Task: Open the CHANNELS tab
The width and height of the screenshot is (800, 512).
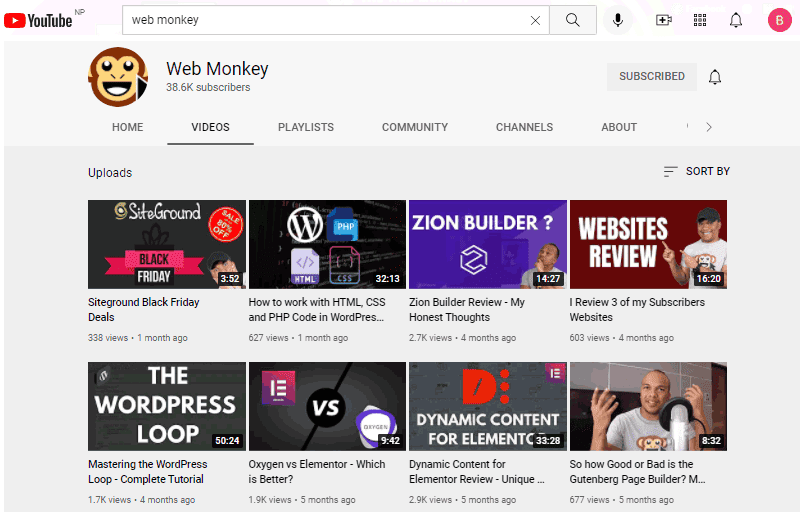Action: (x=524, y=127)
